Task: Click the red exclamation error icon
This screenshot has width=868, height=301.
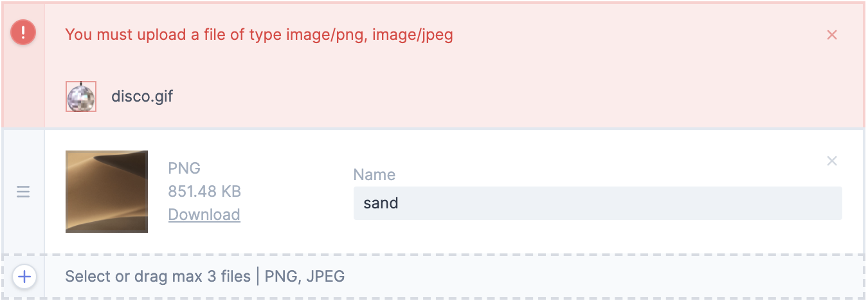Action: tap(23, 32)
